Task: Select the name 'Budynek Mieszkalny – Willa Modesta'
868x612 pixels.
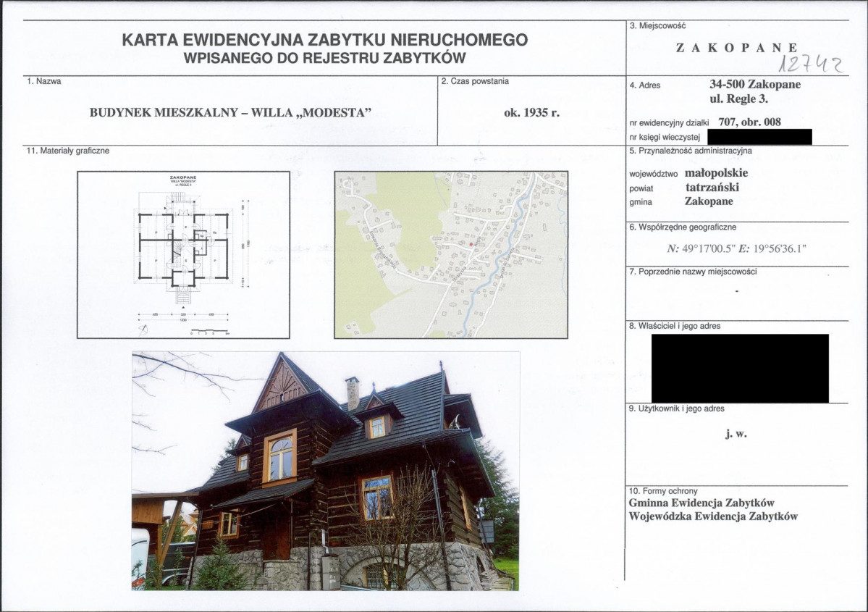Action: [x=230, y=112]
